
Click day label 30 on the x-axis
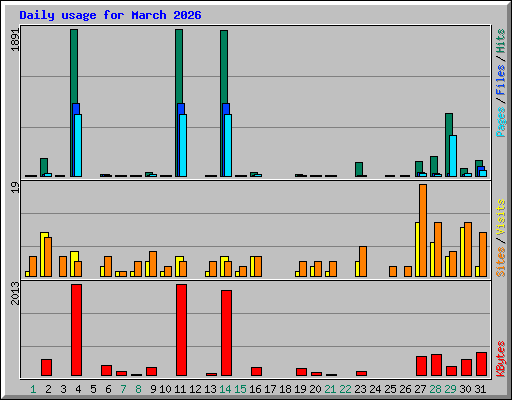point(465,389)
